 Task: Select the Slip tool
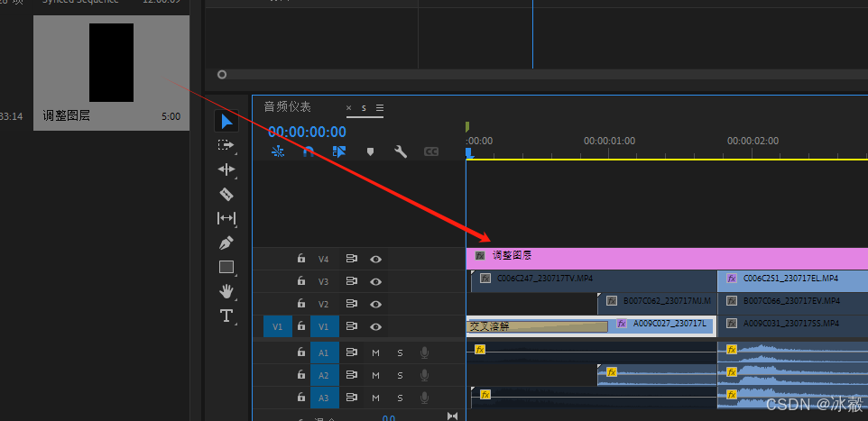226,218
